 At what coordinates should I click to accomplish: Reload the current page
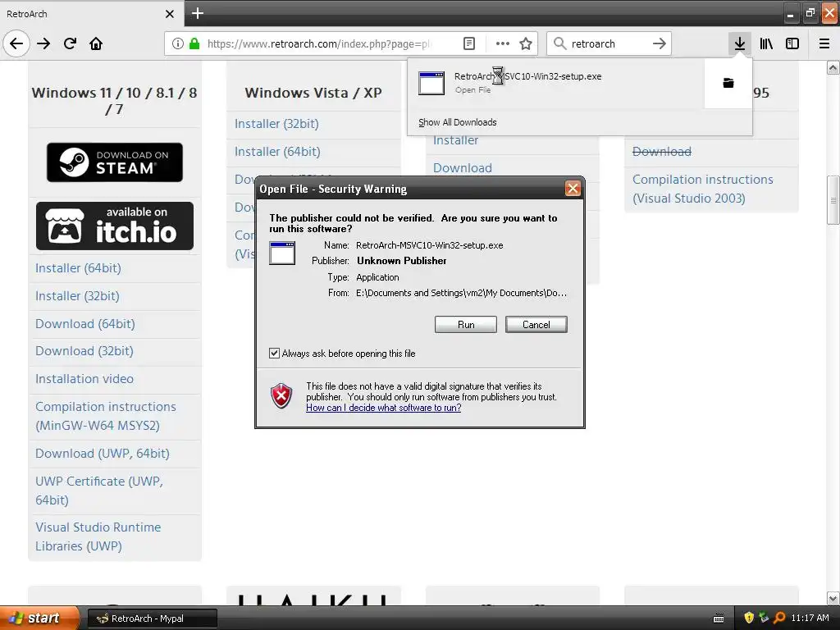70,43
